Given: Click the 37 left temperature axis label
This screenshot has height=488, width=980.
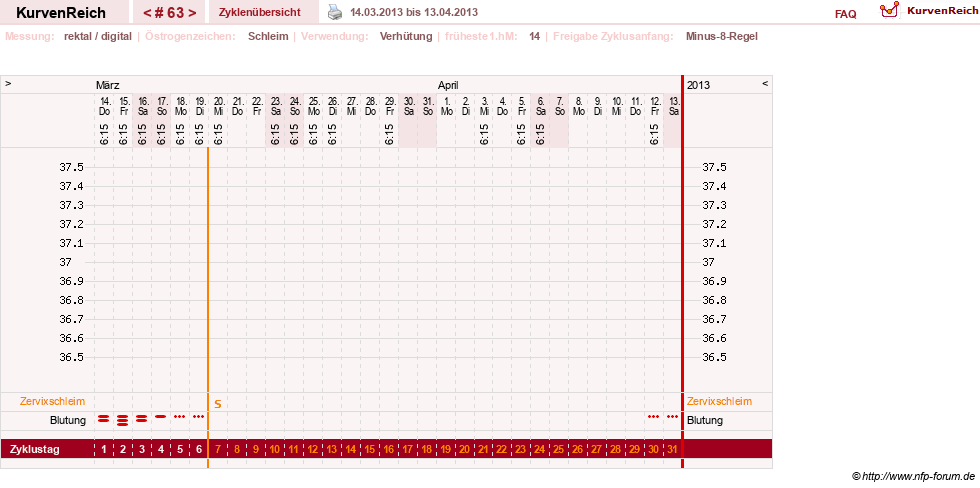Looking at the screenshot, I should [65, 262].
